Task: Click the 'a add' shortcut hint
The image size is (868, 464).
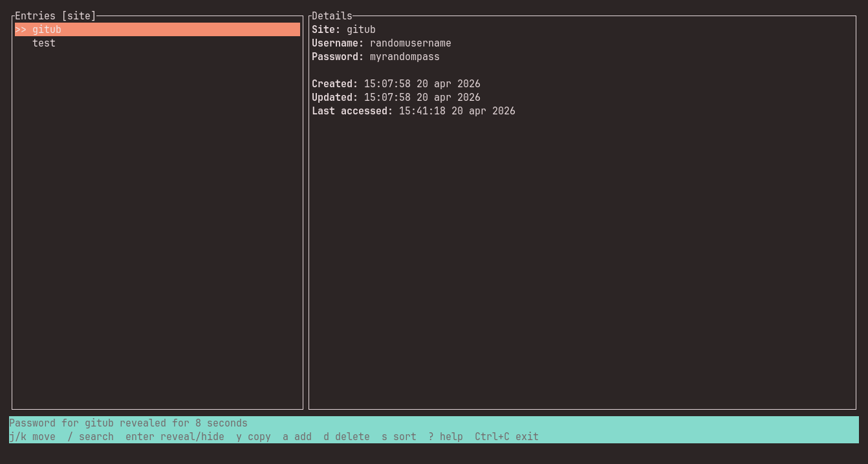Action: [x=297, y=437]
